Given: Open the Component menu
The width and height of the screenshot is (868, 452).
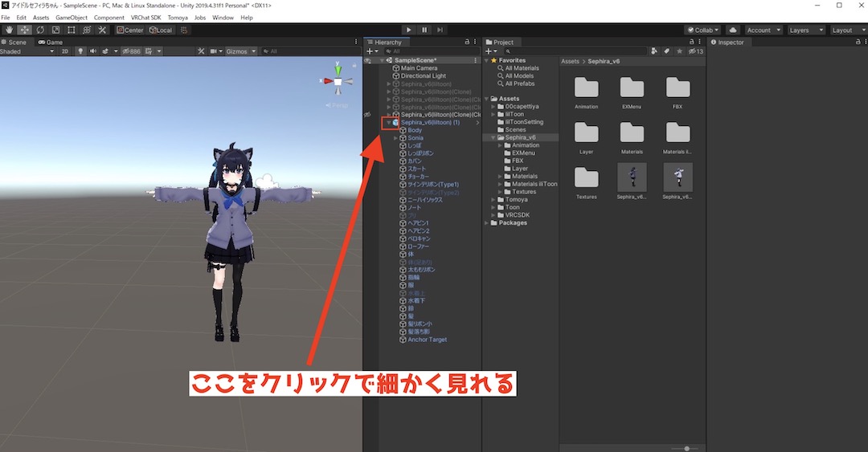Looking at the screenshot, I should 108,18.
